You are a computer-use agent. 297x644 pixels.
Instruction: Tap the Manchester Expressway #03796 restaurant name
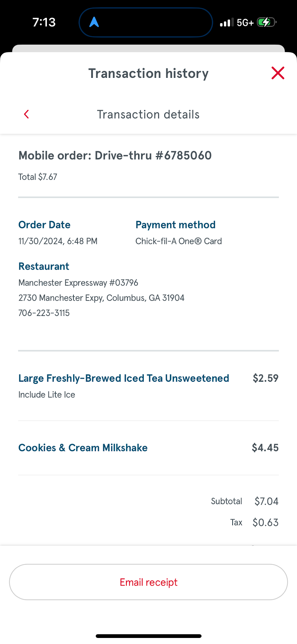(78, 283)
